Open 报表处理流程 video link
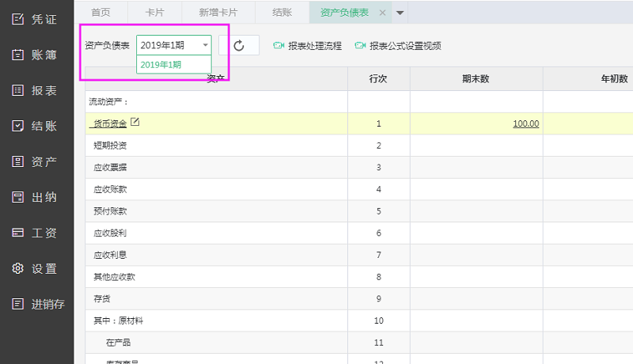633x364 pixels. pos(307,46)
